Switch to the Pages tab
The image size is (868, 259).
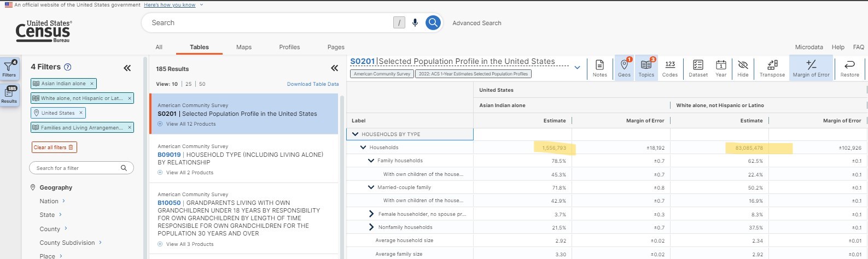pyautogui.click(x=336, y=47)
